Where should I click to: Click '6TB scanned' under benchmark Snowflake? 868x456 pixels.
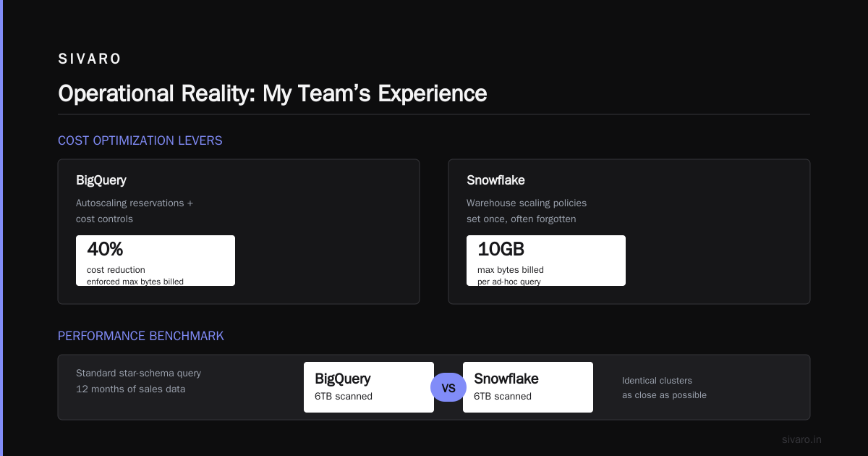pyautogui.click(x=503, y=396)
